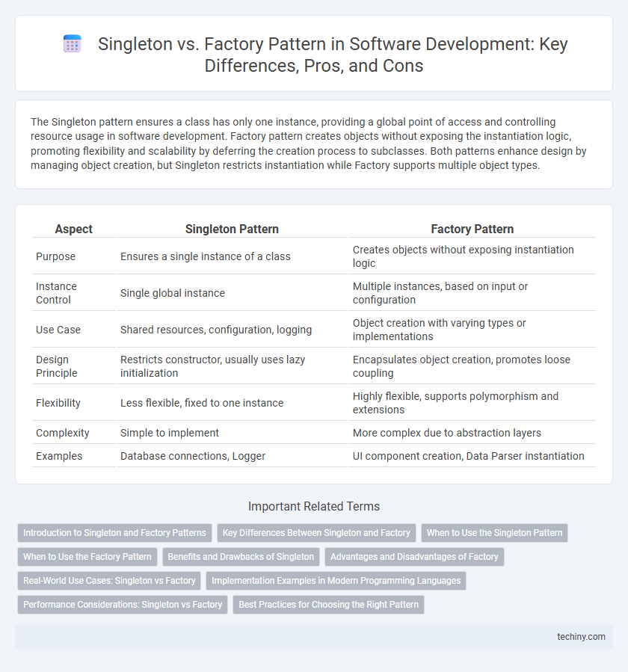Click the cell 'Object creation with varying types or implementations'

coord(472,330)
